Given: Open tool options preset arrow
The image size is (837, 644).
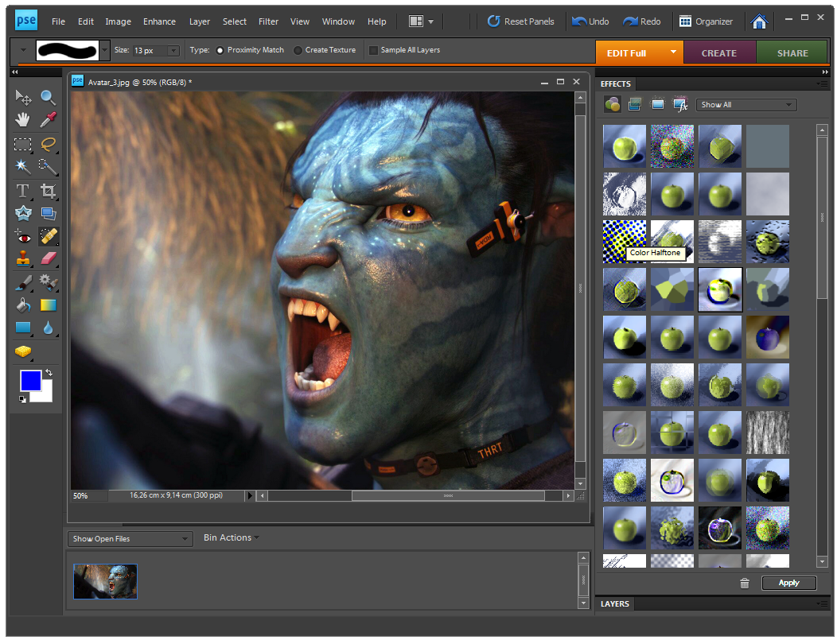Looking at the screenshot, I should coord(22,50).
